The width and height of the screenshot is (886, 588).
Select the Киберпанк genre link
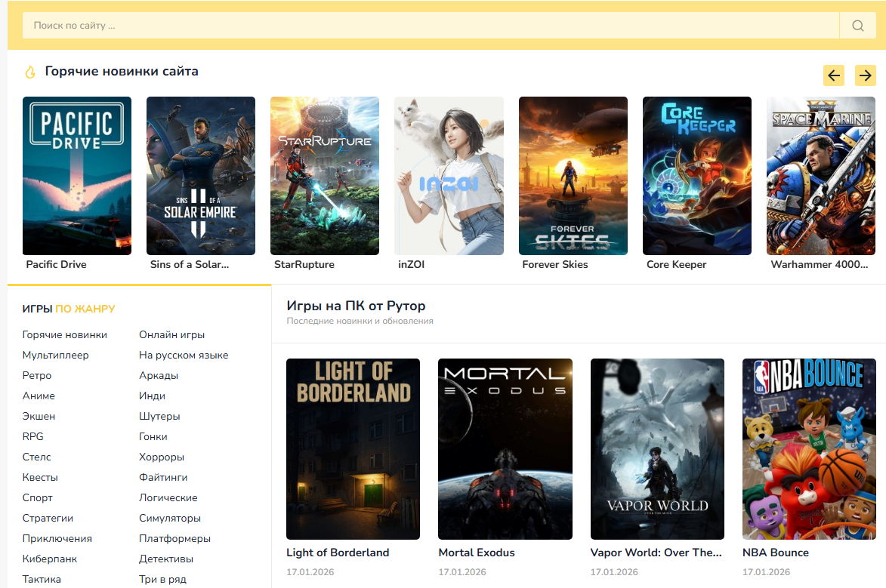pyautogui.click(x=50, y=559)
